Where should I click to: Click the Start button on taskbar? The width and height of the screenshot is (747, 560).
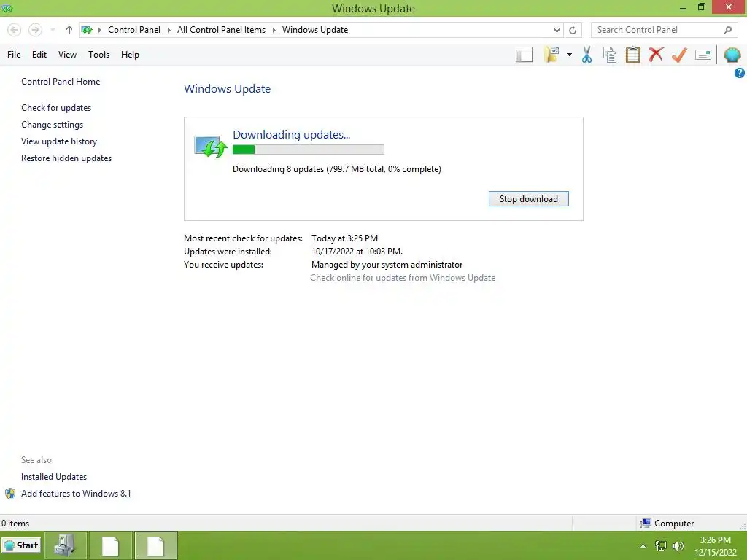tap(21, 545)
